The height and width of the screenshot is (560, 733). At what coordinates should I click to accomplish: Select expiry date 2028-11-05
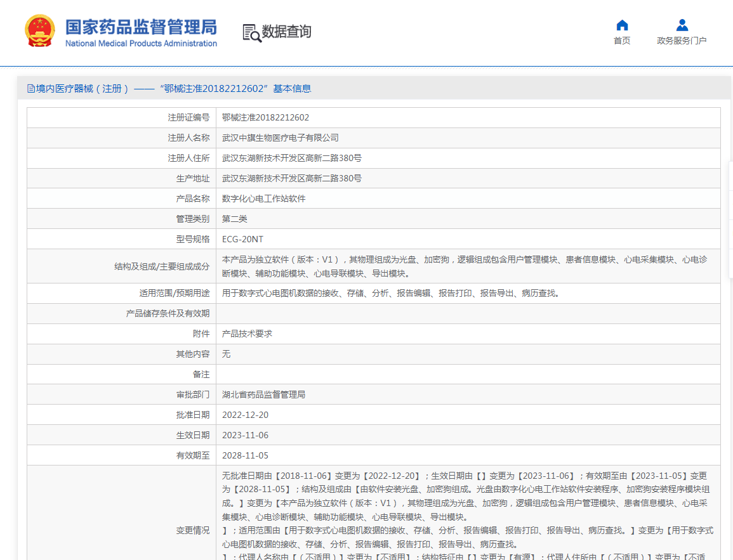pos(245,455)
